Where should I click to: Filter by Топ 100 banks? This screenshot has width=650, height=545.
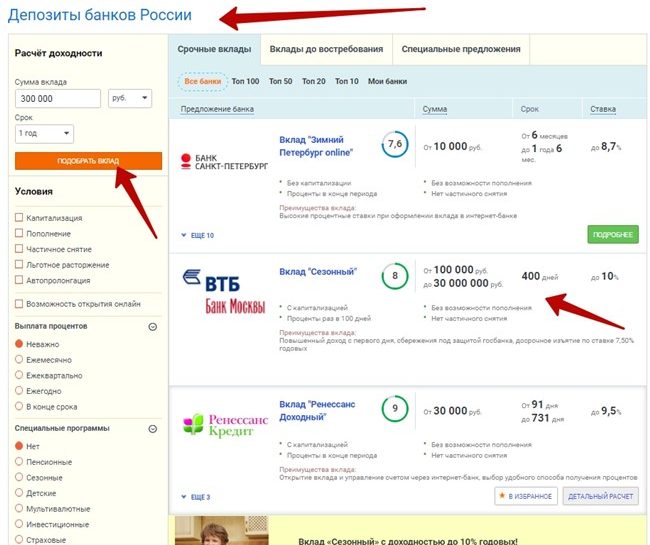coord(245,82)
